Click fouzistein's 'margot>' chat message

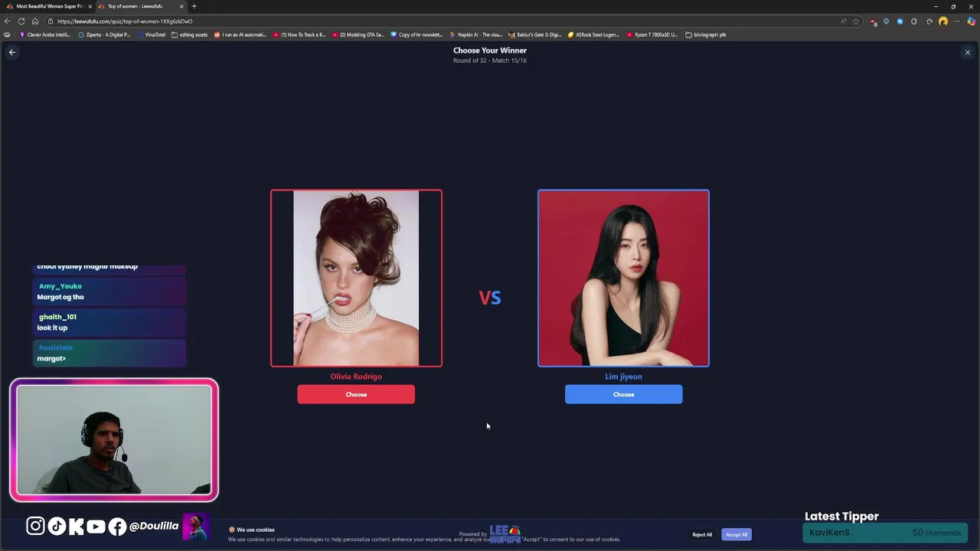[x=109, y=353]
